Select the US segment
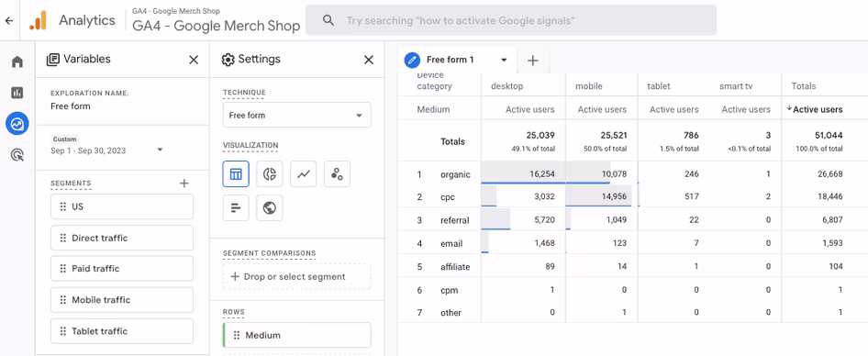 (x=122, y=206)
